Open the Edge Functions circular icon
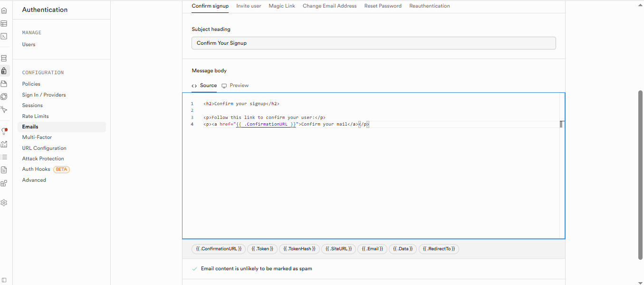Screen dimensions: 644x285 (x=4, y=97)
